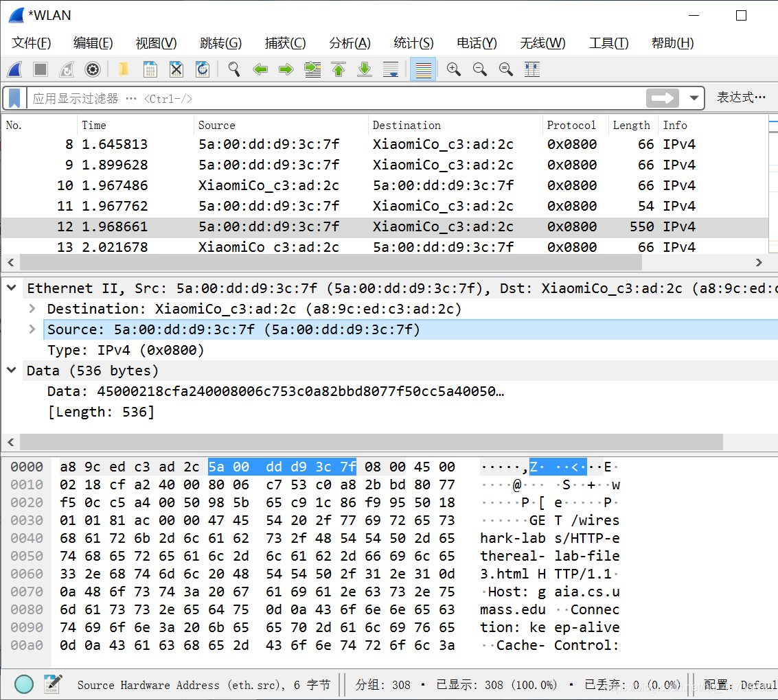Expand the Destination XiaomiCo_c3:ad:2c field
Image resolution: width=778 pixels, height=700 pixels.
(32, 308)
